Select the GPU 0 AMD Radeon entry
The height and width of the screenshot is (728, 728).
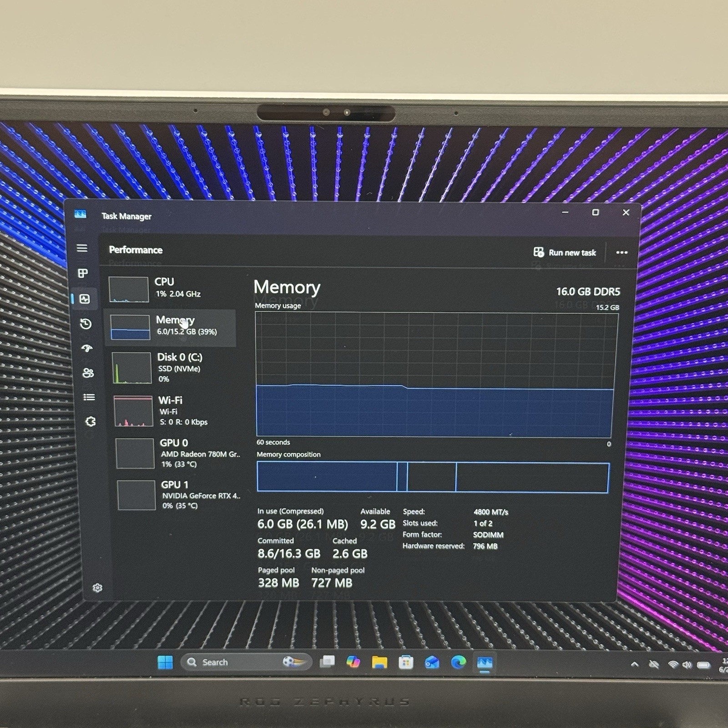(x=178, y=453)
